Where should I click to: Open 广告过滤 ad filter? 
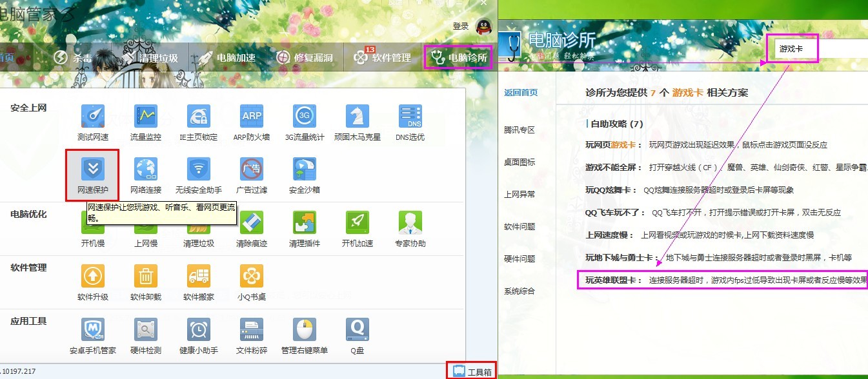(252, 176)
